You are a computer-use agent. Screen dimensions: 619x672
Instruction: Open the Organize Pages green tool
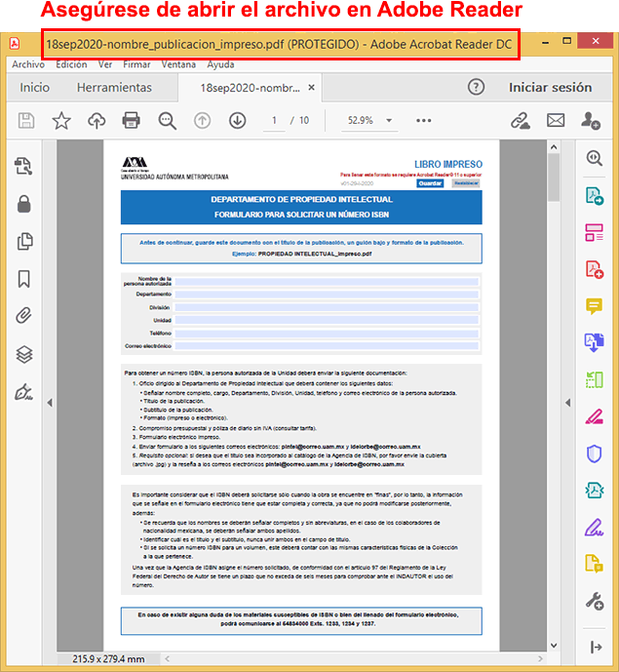pos(595,380)
